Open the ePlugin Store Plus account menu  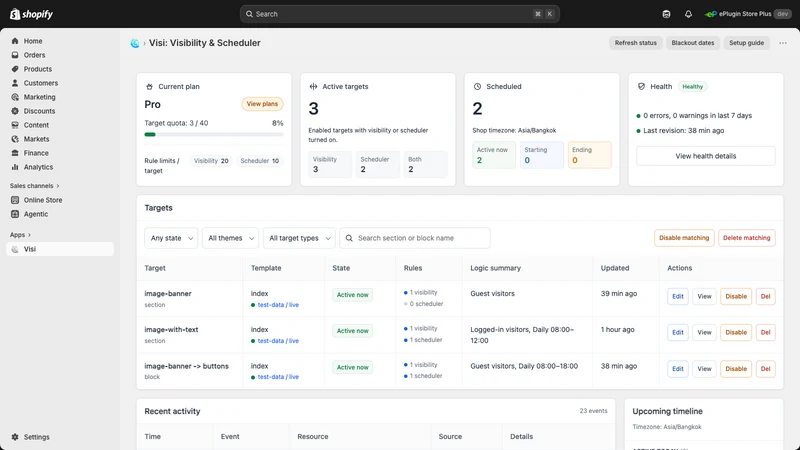747,14
